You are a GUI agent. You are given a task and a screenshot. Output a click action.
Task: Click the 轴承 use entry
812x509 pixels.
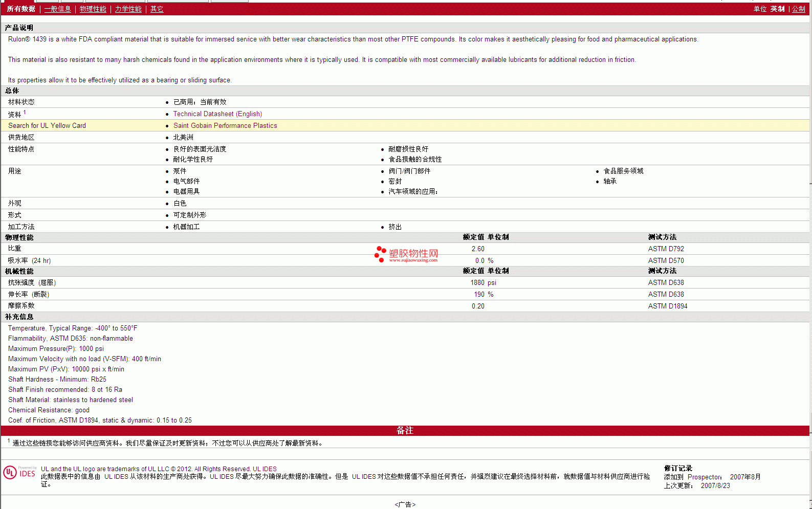(609, 181)
